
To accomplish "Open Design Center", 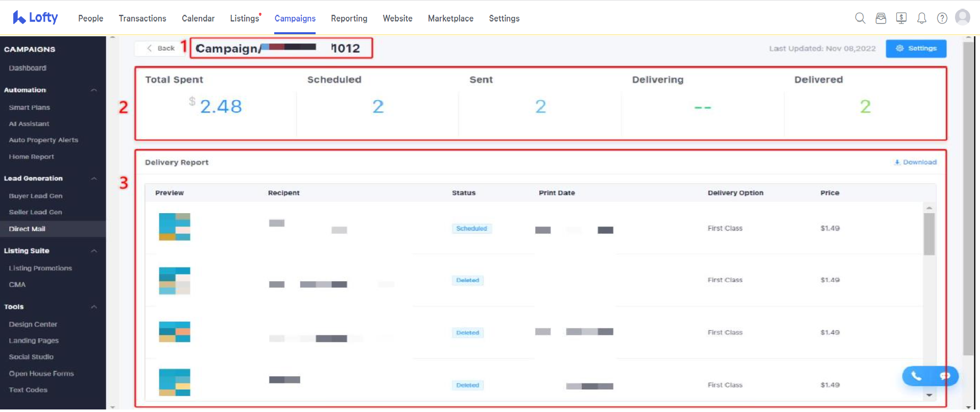I will pos(33,324).
